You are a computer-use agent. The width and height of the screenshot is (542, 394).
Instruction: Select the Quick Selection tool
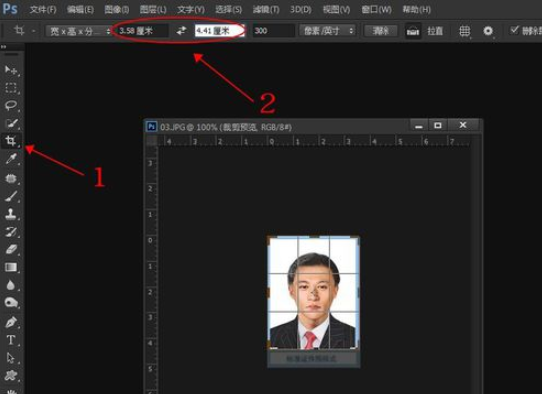click(11, 123)
